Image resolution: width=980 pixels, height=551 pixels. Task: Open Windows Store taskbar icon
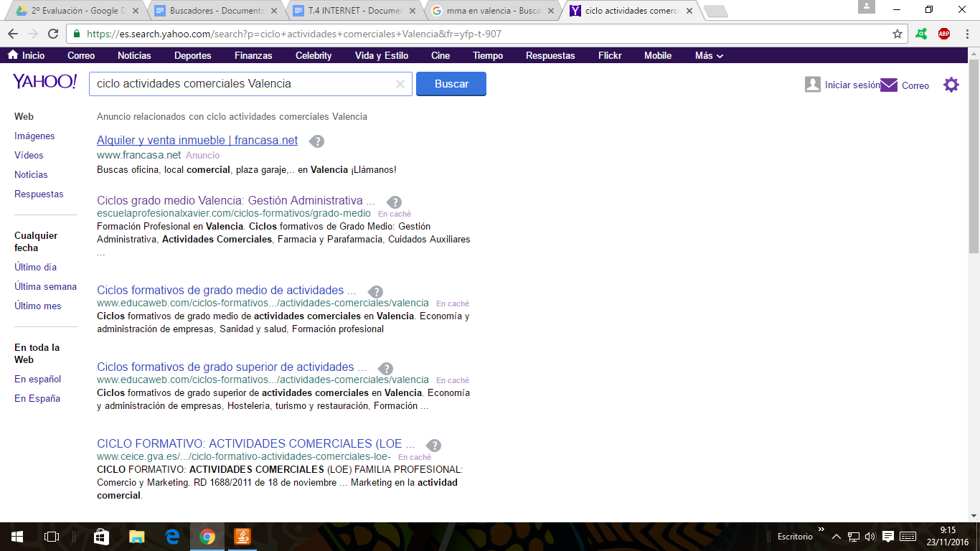(x=101, y=537)
